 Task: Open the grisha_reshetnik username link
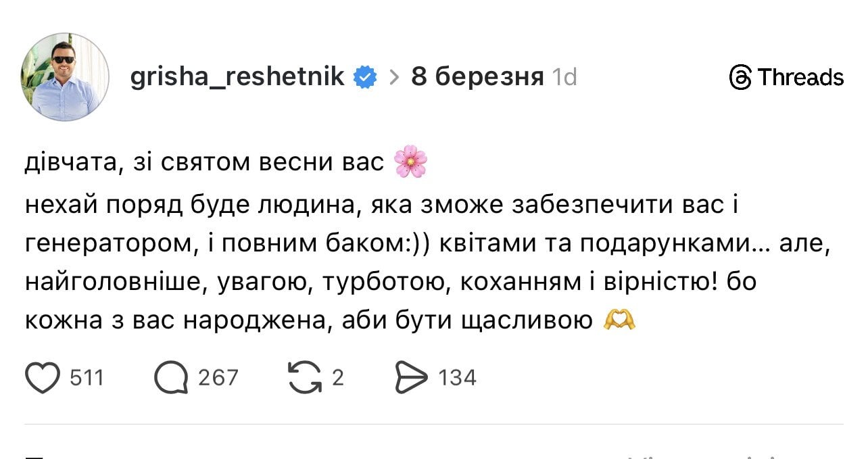[x=237, y=78]
